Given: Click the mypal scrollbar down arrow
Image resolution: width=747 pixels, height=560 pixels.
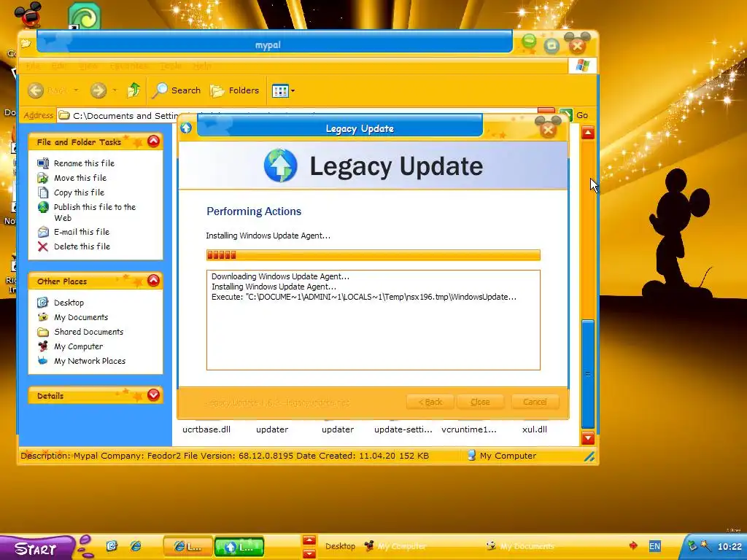Looking at the screenshot, I should tap(588, 437).
